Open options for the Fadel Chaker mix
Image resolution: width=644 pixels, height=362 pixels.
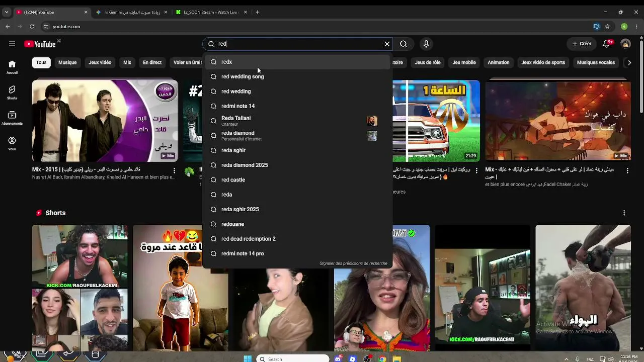(x=627, y=171)
